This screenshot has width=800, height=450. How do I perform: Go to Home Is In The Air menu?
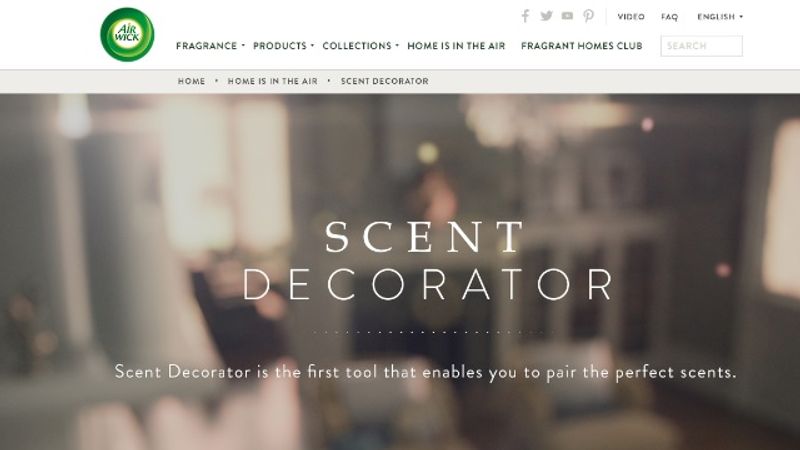pos(456,46)
